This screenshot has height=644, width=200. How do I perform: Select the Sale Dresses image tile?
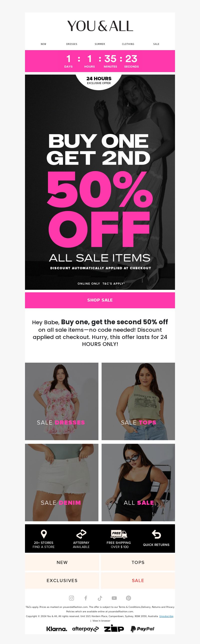coord(62,402)
